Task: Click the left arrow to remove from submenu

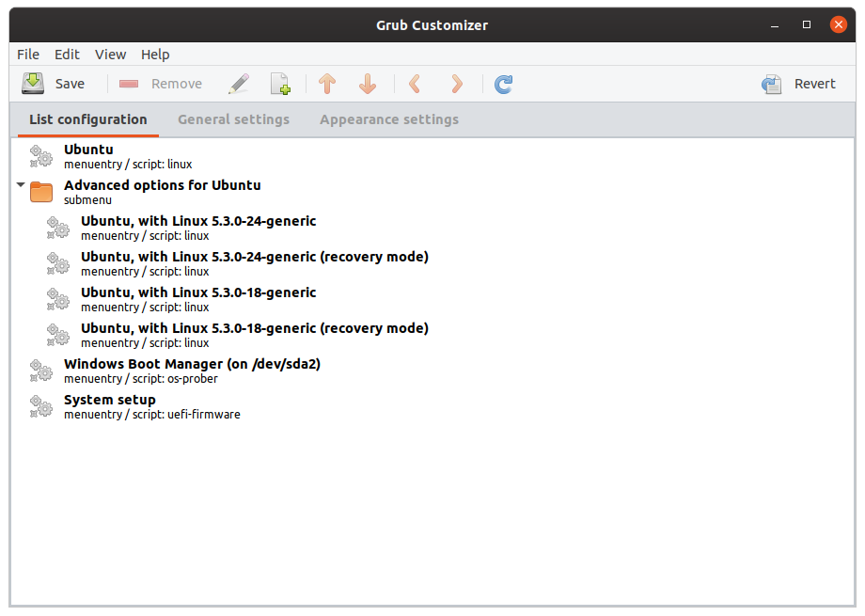Action: 415,84
